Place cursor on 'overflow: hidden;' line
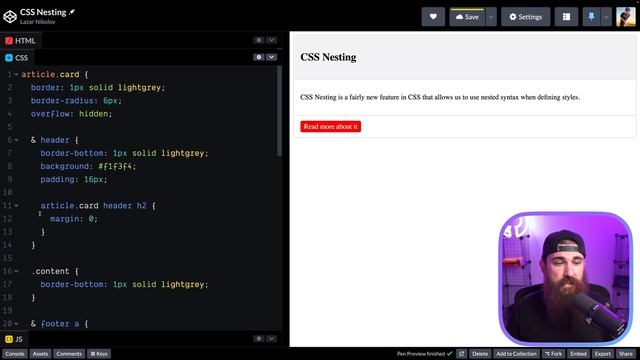Viewport: 640px width, 360px height. tap(71, 114)
